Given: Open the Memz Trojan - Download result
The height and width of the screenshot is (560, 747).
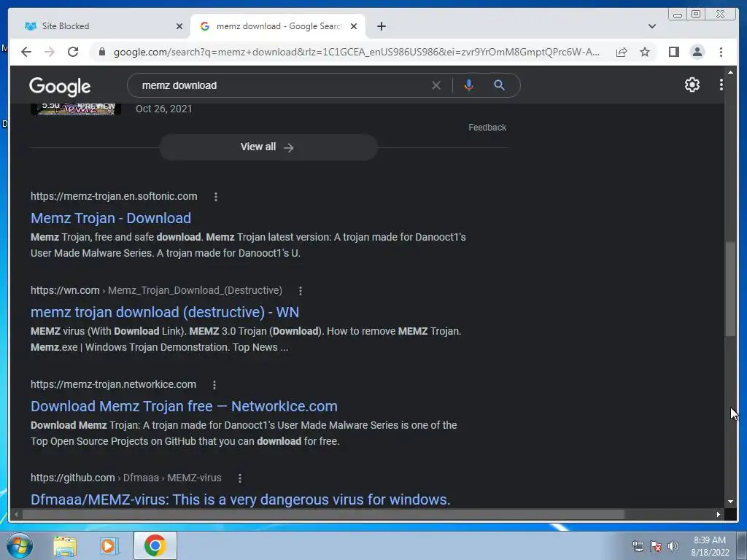Looking at the screenshot, I should 111,218.
